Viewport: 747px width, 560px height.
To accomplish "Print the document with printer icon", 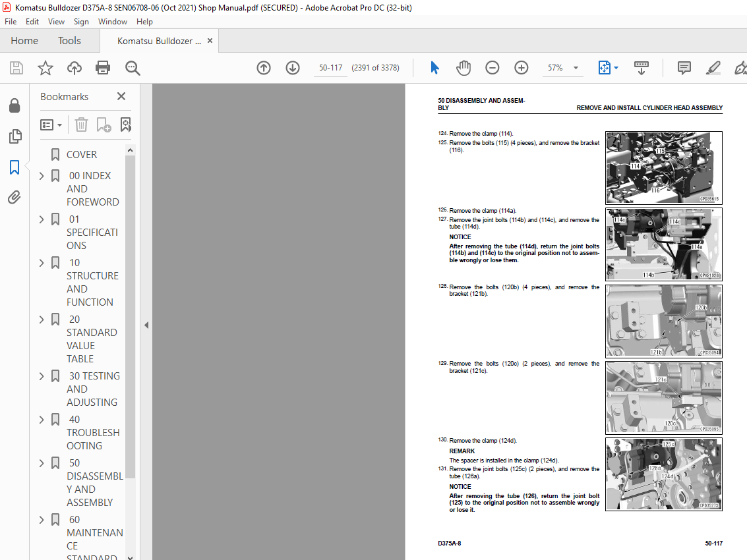I will click(x=103, y=68).
